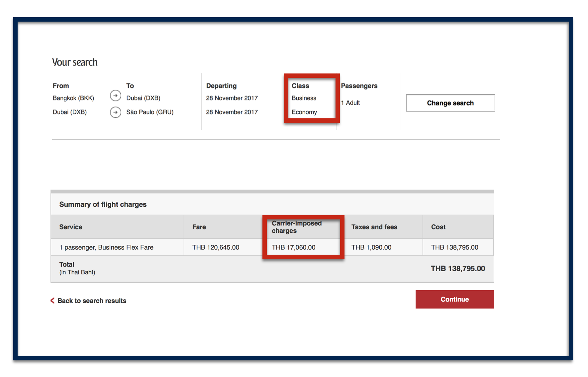Click São Paulo (GRU) destination
This screenshot has height=377, width=588.
[x=150, y=112]
